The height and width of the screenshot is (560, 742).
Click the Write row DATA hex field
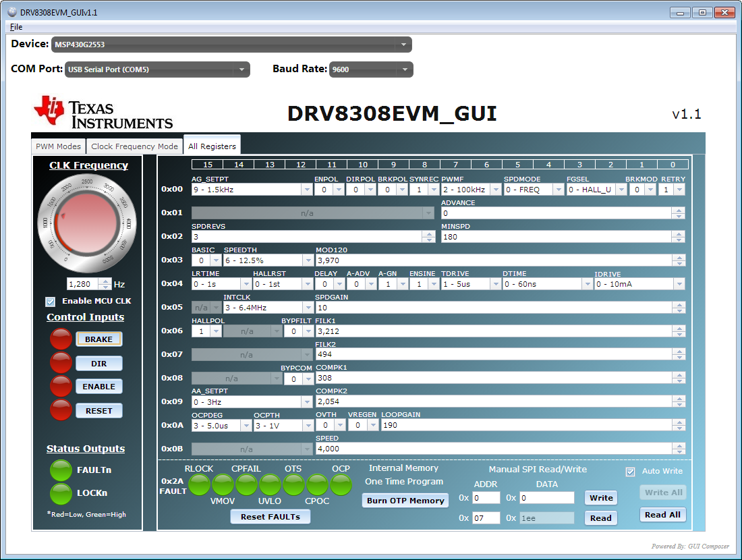tap(546, 498)
